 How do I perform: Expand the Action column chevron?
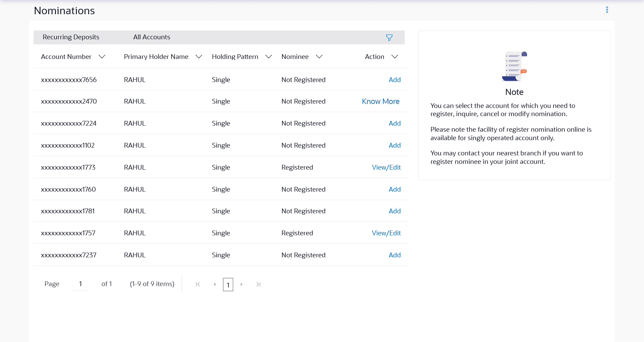click(395, 57)
